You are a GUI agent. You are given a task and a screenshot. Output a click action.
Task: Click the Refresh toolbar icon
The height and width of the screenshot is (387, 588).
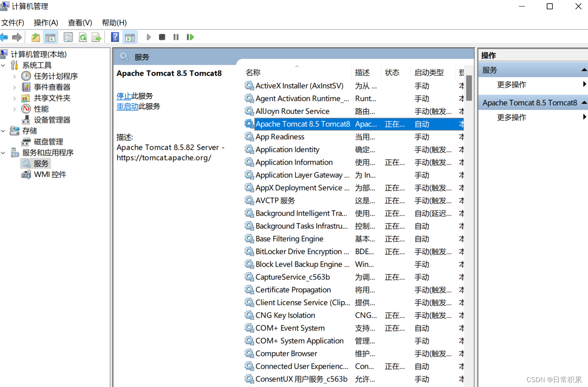pyautogui.click(x=83, y=37)
